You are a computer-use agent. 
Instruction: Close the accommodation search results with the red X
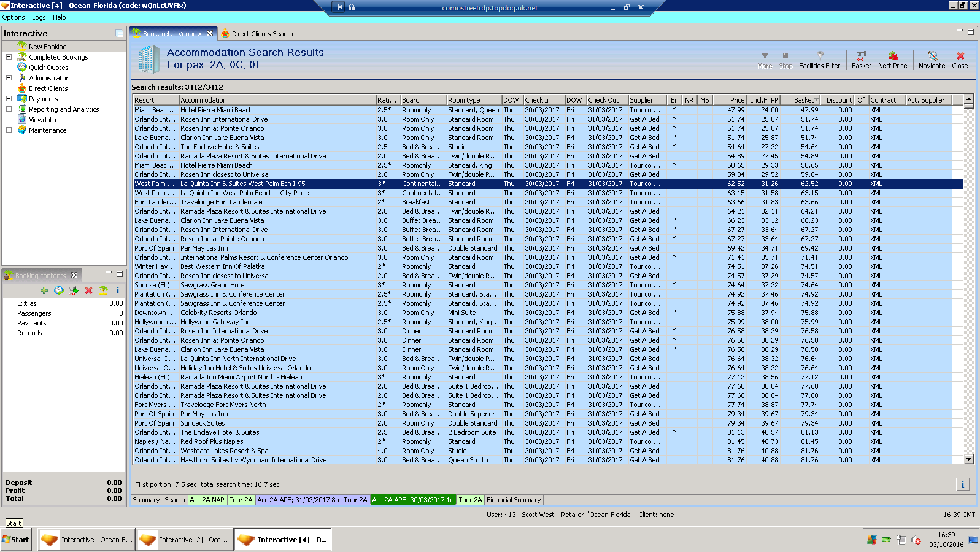pos(960,60)
